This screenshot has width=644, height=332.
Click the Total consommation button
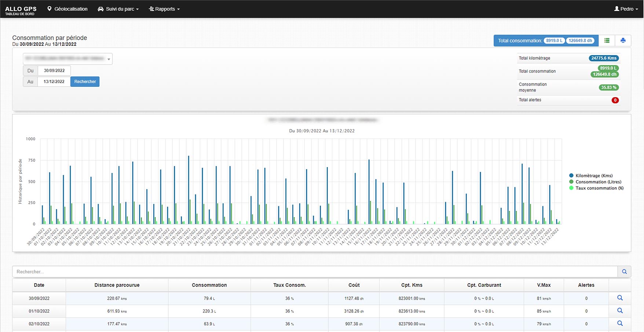pyautogui.click(x=546, y=41)
